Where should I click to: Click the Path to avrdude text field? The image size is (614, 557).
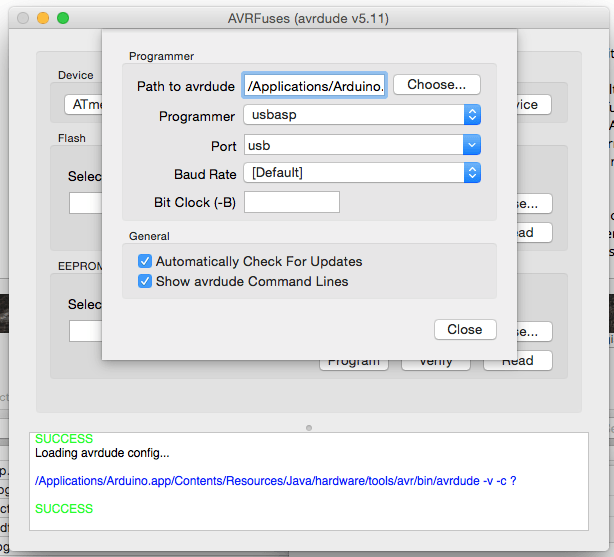click(x=314, y=86)
